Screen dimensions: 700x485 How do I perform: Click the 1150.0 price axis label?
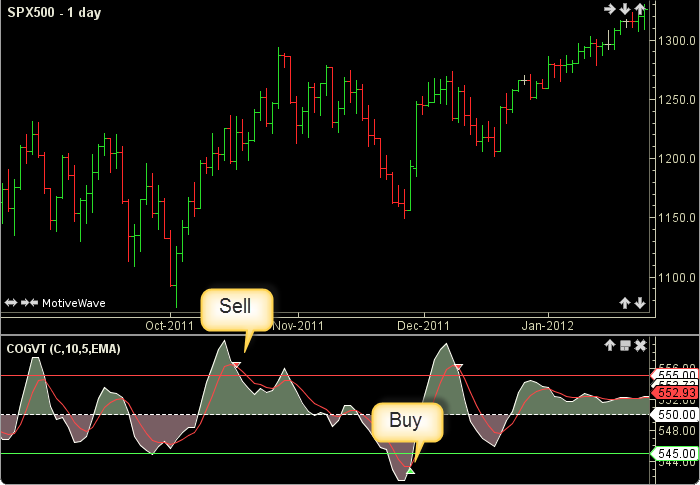[x=677, y=217]
